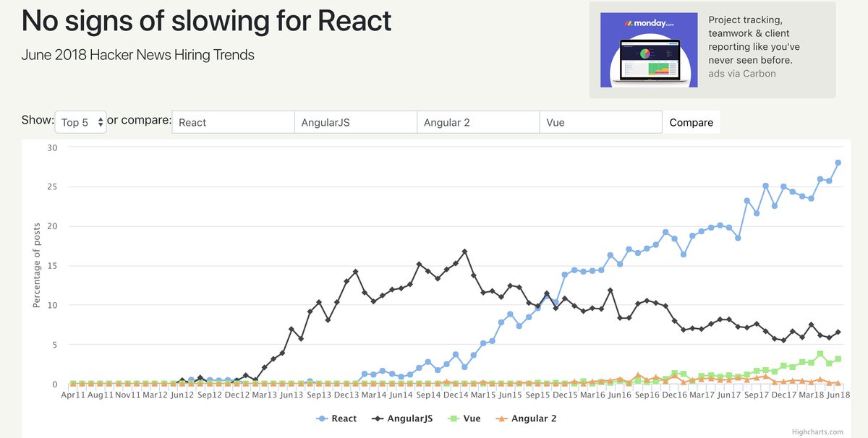868x438 pixels.
Task: Toggle the Vue series in legend
Action: pos(466,418)
